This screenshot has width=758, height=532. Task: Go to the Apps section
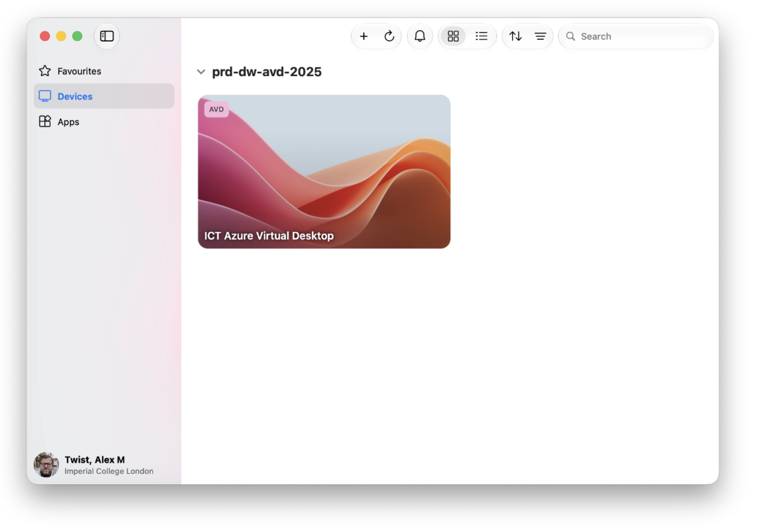[x=104, y=121]
